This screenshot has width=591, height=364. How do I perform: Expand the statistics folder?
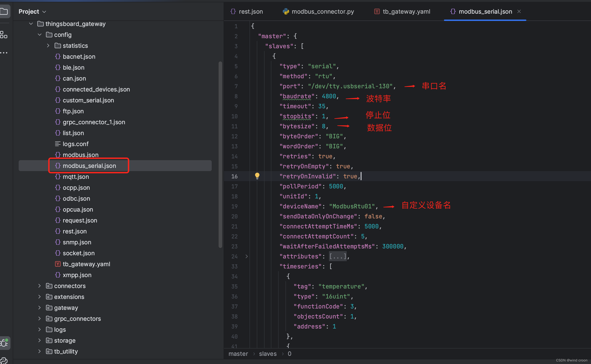[48, 45]
